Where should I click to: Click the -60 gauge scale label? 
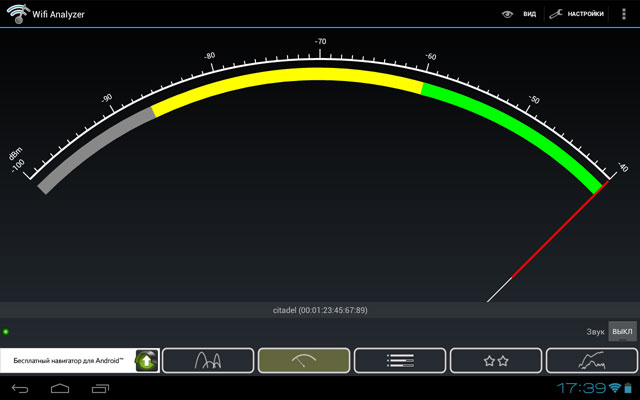(431, 56)
